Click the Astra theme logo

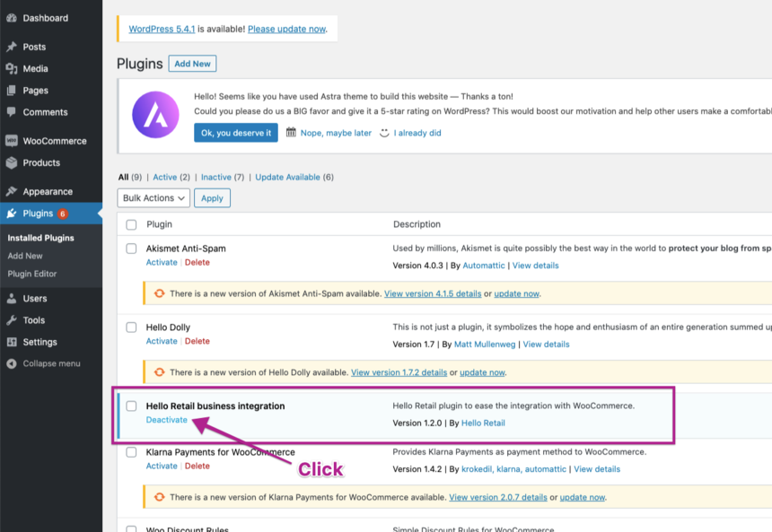(x=155, y=114)
